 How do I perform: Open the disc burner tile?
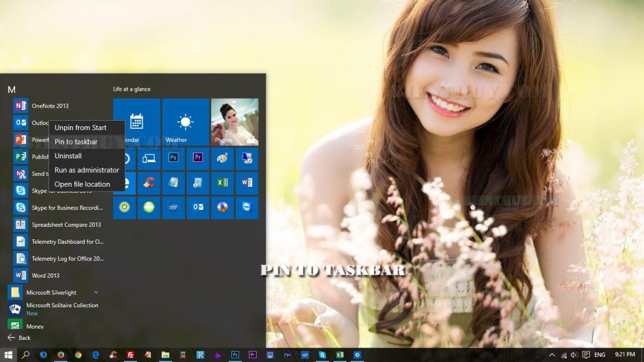click(x=222, y=207)
